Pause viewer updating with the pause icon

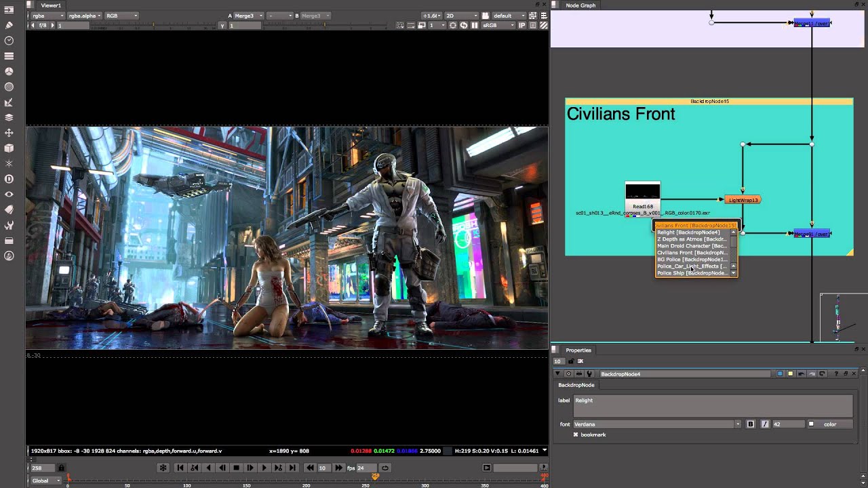(x=475, y=25)
